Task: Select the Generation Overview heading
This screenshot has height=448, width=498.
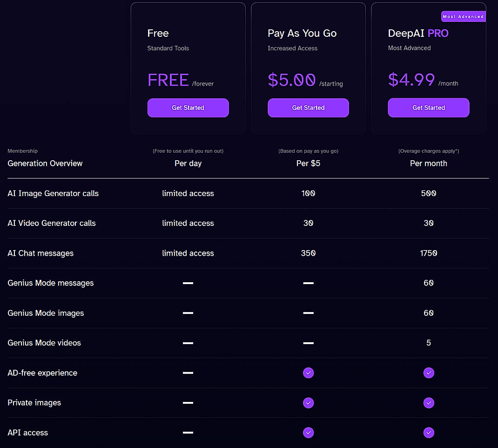Action: [45, 163]
